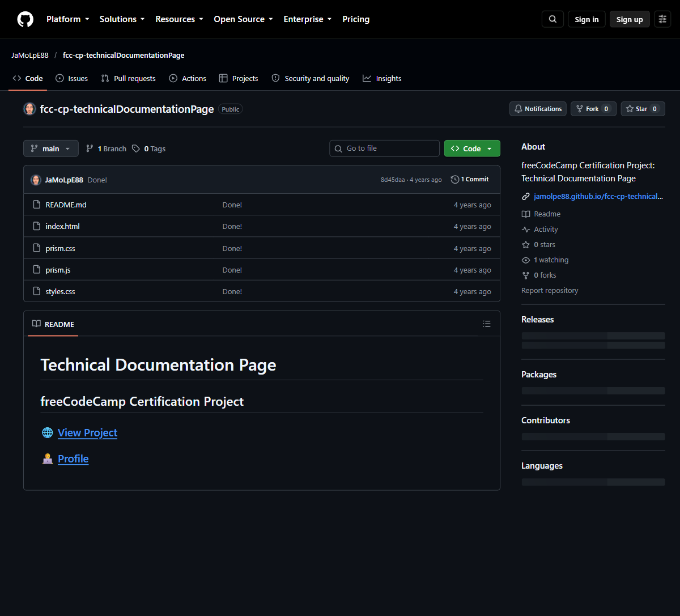Click fcc-cp-technicalDocumentationPage breadcrumb link
The height and width of the screenshot is (616, 680).
pos(124,56)
